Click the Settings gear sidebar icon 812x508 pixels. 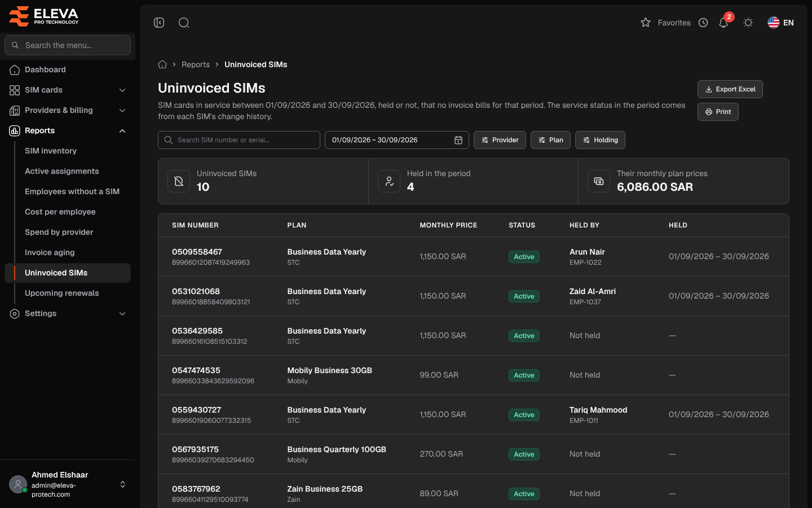pyautogui.click(x=15, y=314)
